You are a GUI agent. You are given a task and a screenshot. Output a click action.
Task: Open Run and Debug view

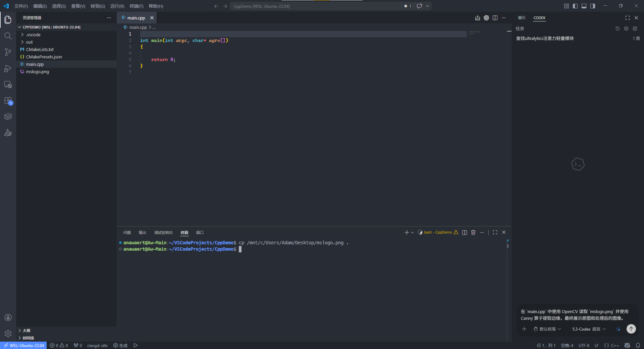pyautogui.click(x=8, y=68)
